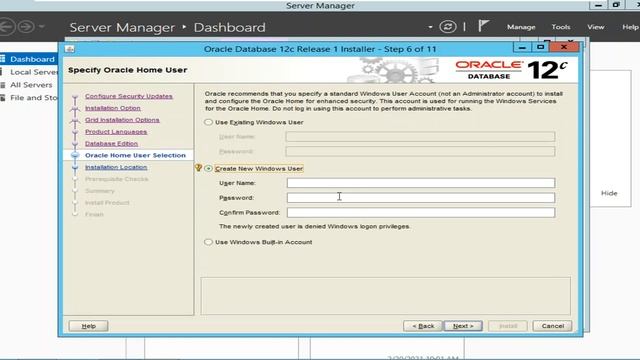Click the Server Manager breadcrumb title
Viewport: 640px width, 360px height.
pos(122,27)
